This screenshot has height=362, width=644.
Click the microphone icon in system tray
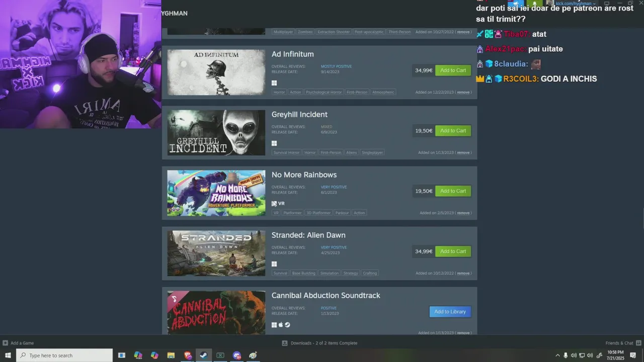(x=566, y=355)
